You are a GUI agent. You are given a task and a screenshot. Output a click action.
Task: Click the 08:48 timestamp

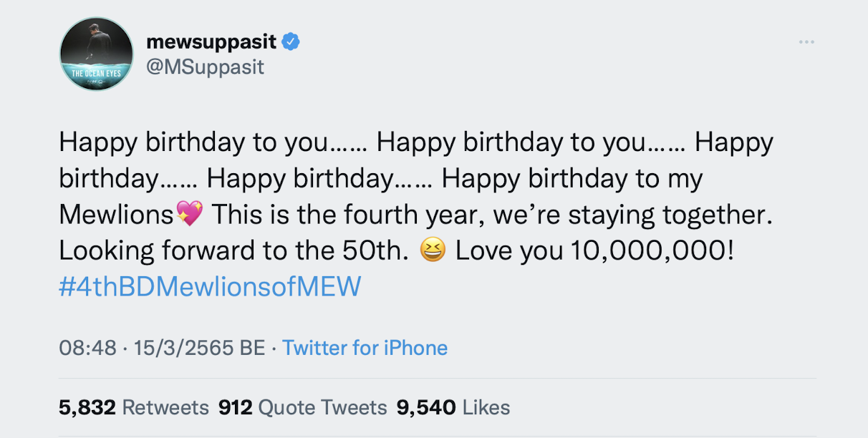click(x=87, y=348)
